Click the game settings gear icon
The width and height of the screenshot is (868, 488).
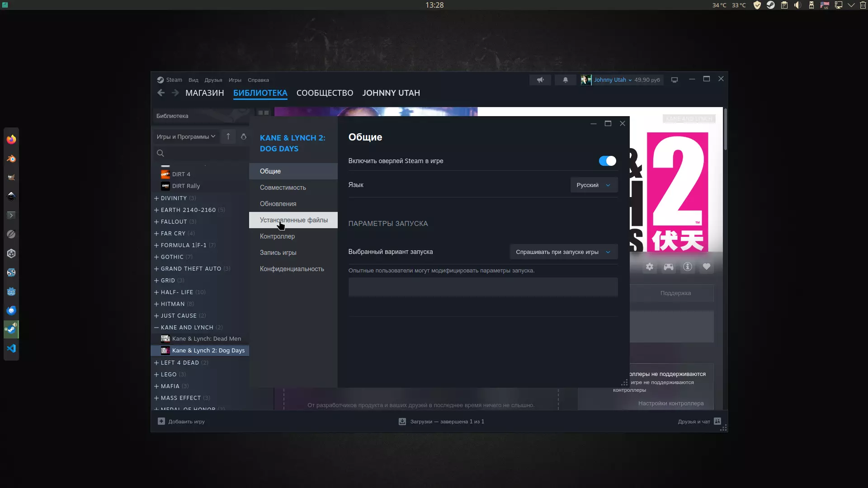[650, 267]
